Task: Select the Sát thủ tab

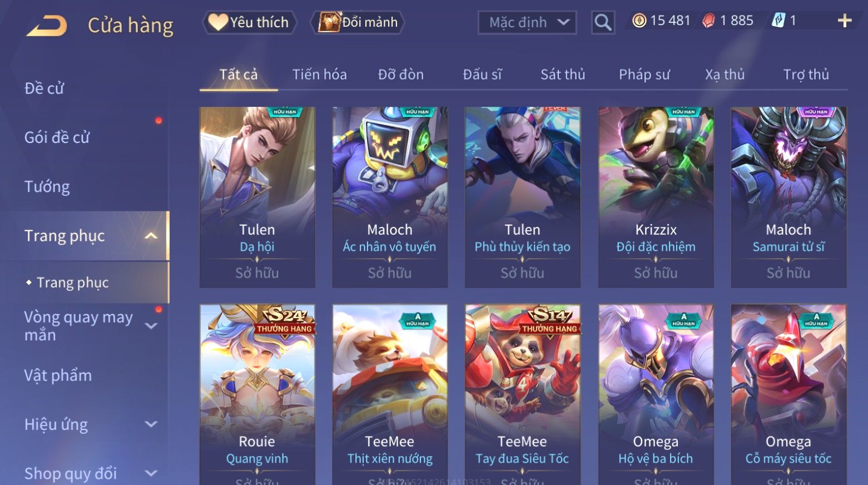Action: 563,75
